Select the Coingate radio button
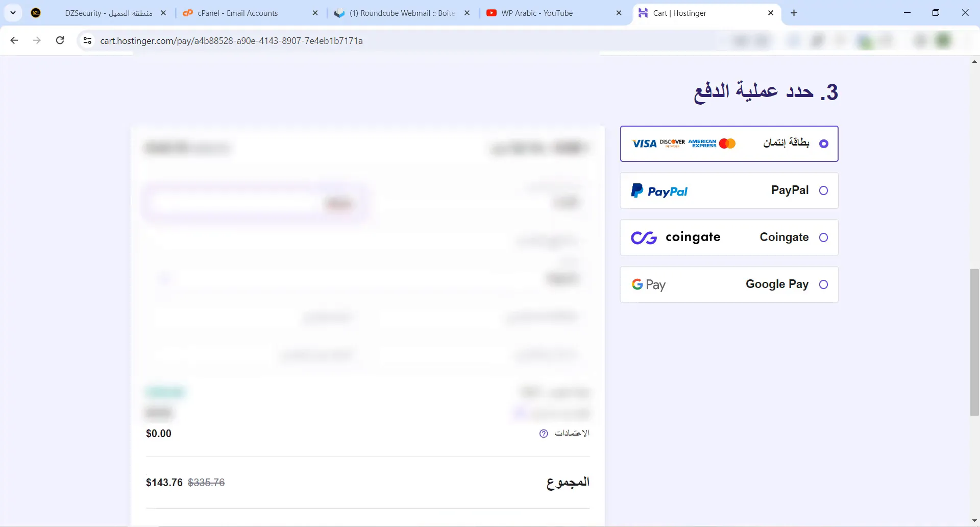980x527 pixels. coord(823,237)
